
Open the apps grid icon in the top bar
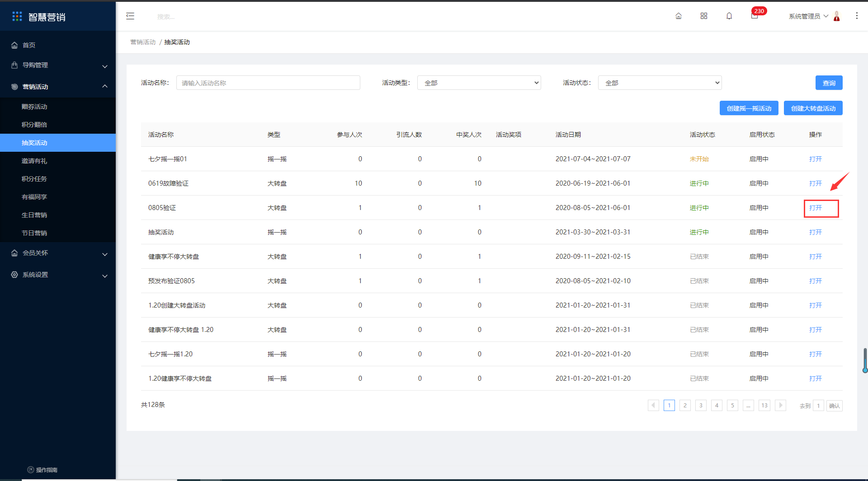704,16
